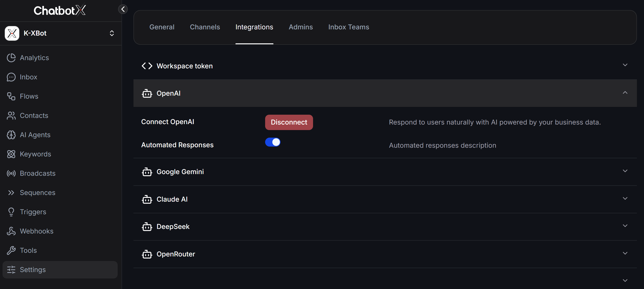Click the OpenAI section heading

click(168, 93)
